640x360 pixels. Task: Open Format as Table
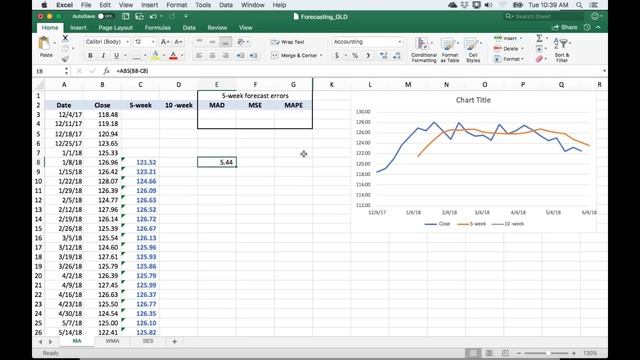click(x=450, y=50)
